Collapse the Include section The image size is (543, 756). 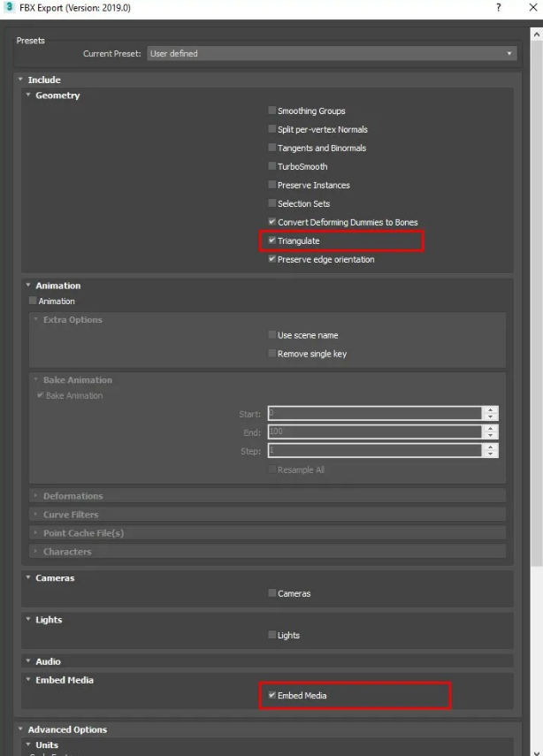pos(20,80)
